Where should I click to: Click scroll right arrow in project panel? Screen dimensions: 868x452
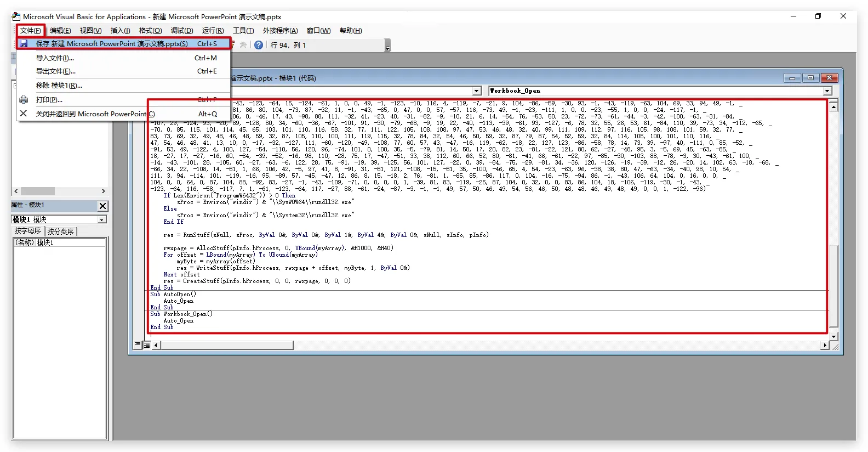[104, 191]
